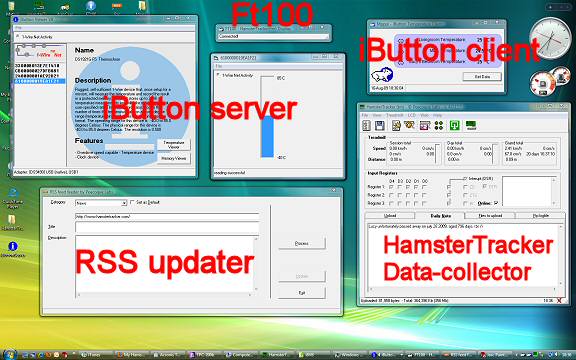The image size is (576, 360).
Task: Click the dark green LCD display toolbar icon
Action: point(471,126)
